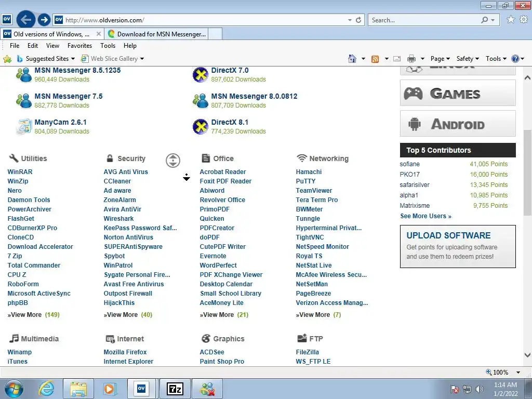Click See More Users link
The image size is (532, 399).
click(426, 216)
